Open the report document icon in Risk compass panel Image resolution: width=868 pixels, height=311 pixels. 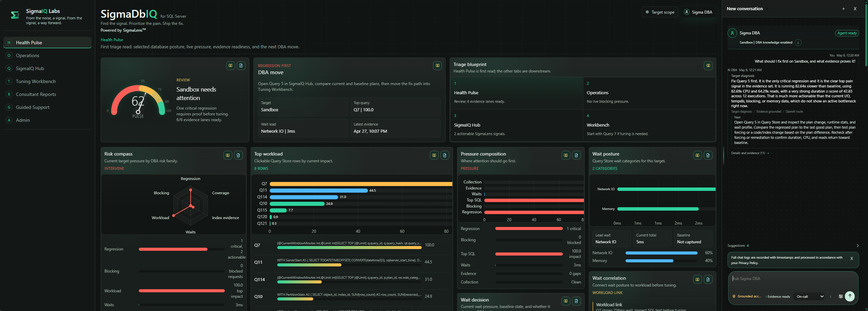coord(238,155)
